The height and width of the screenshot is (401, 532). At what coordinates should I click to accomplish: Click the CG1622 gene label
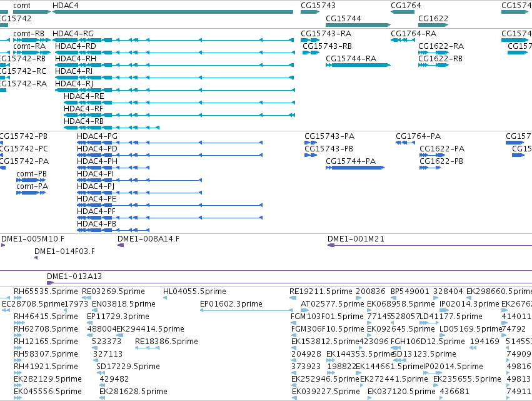click(433, 18)
